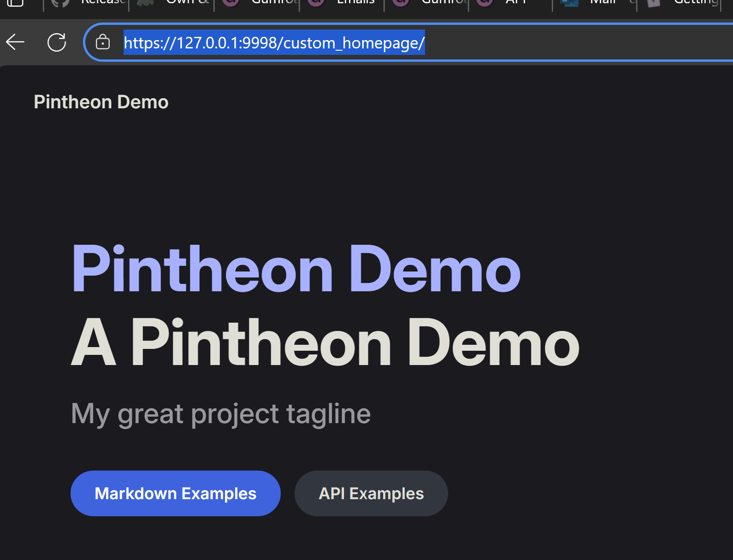Switch to the API browser tab
733x560 pixels.
tap(515, 2)
